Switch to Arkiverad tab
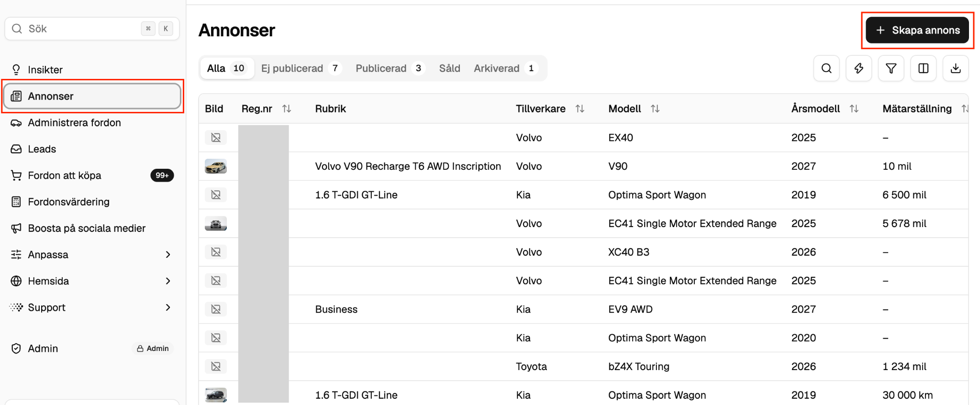The height and width of the screenshot is (405, 980). click(506, 68)
